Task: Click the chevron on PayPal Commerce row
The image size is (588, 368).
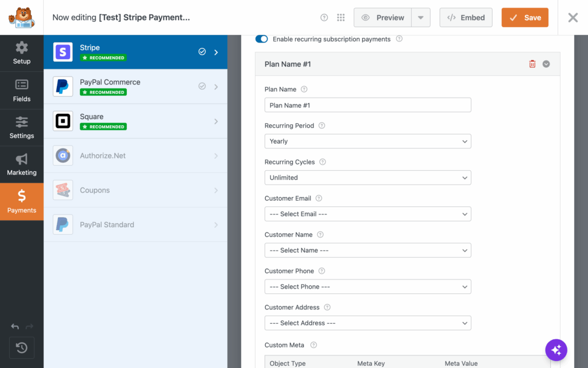Action: point(216,87)
